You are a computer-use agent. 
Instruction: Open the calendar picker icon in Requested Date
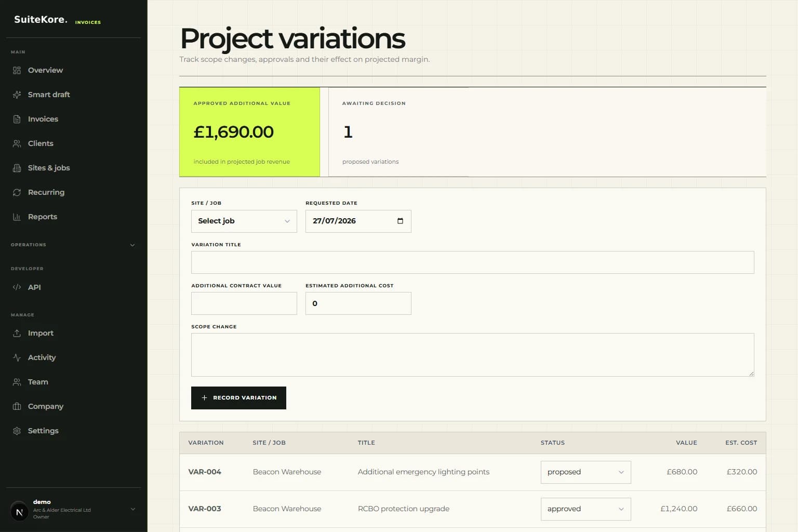[400, 221]
